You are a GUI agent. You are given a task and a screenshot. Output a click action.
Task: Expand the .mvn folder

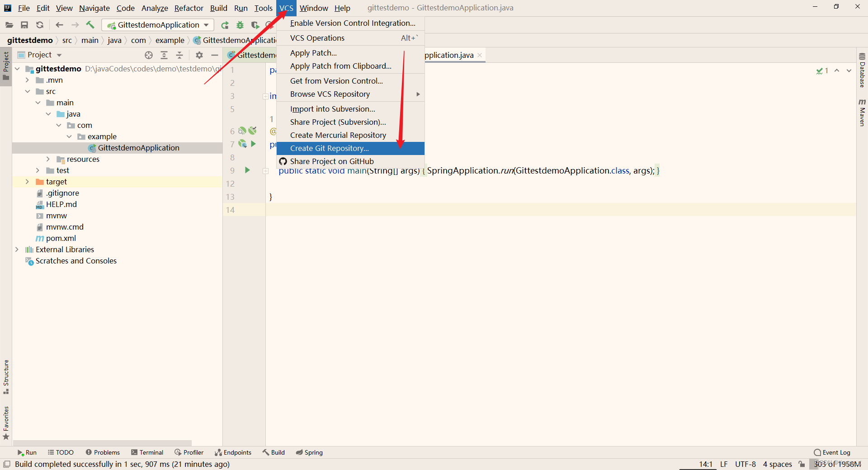click(x=27, y=80)
